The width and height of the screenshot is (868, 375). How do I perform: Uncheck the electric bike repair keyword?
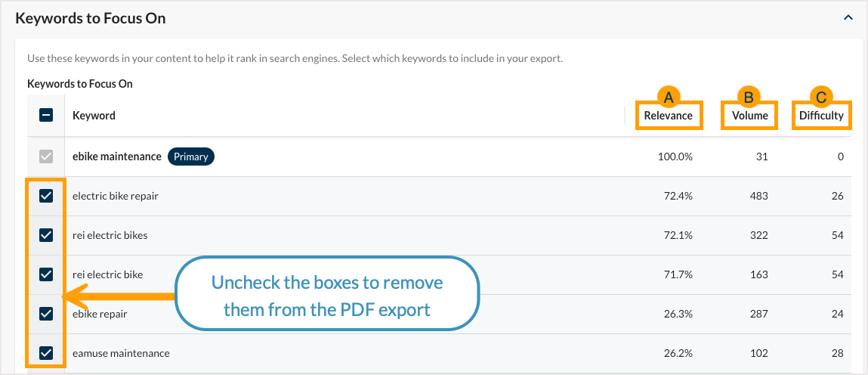[x=46, y=196]
